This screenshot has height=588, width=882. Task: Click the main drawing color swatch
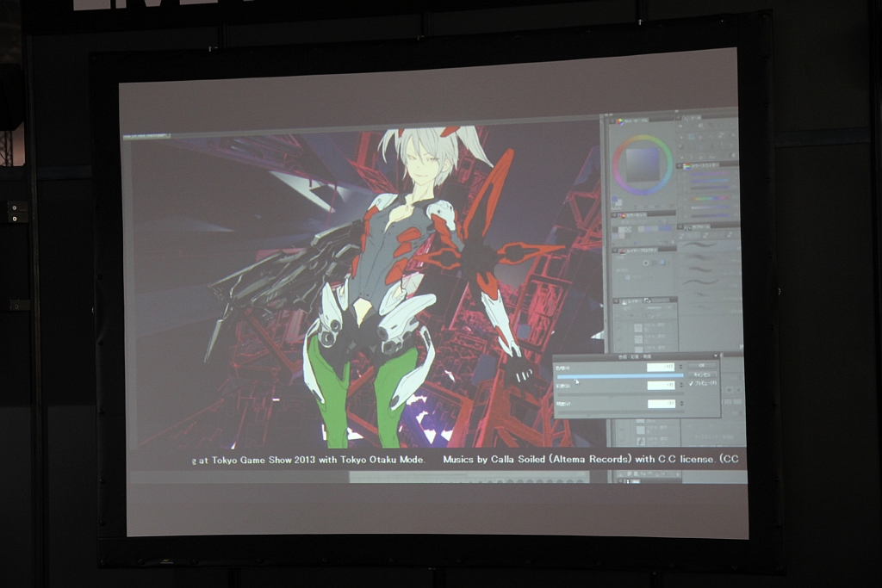coord(614,198)
